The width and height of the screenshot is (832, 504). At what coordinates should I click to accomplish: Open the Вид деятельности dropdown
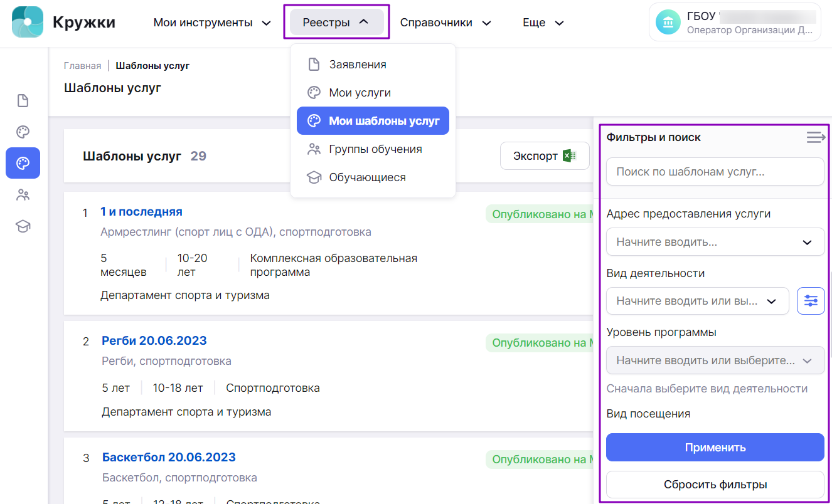click(x=697, y=301)
